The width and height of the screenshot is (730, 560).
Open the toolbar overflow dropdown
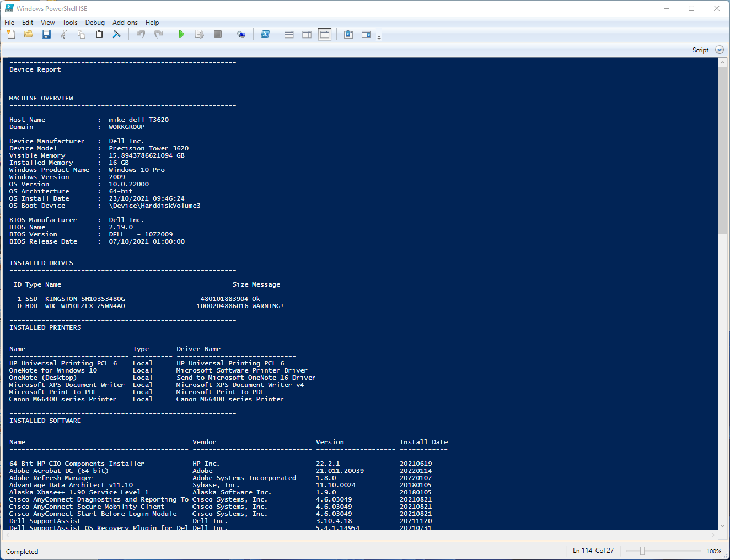tap(379, 36)
